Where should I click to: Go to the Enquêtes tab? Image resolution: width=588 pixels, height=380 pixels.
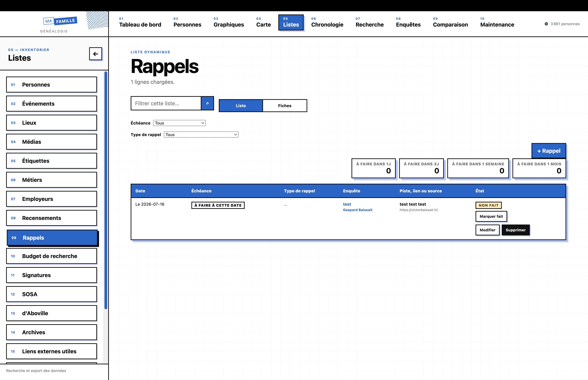coord(408,22)
